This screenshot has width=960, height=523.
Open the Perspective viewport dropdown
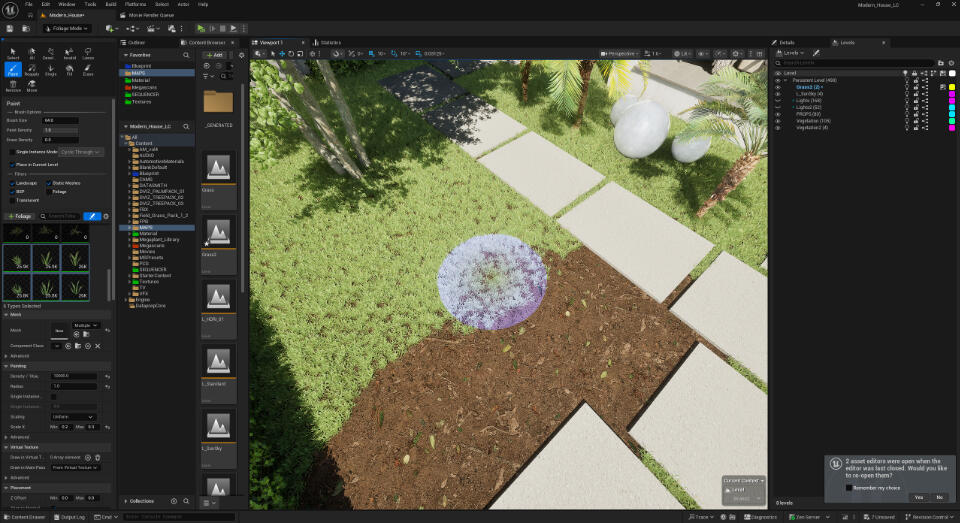coord(620,54)
